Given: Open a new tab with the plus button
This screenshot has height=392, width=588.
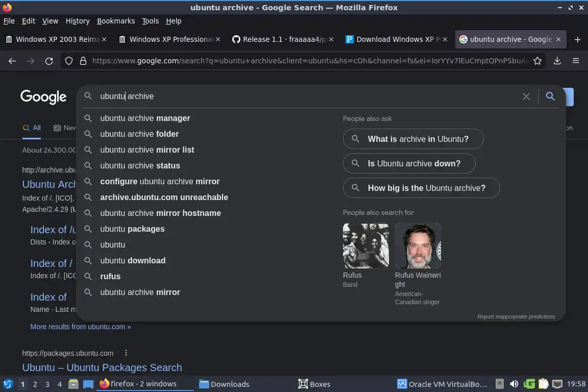Looking at the screenshot, I should (577, 39).
